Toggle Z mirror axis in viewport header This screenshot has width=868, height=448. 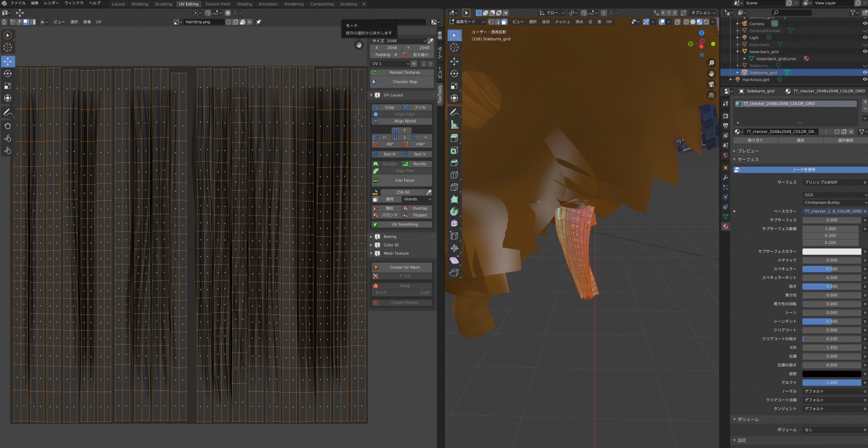click(x=675, y=12)
